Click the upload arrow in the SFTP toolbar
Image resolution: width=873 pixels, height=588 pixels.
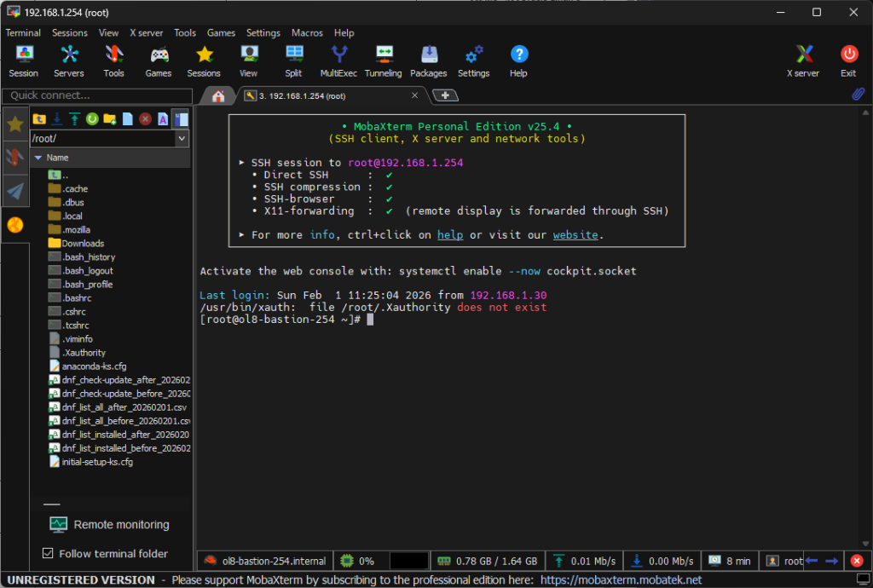pyautogui.click(x=75, y=119)
